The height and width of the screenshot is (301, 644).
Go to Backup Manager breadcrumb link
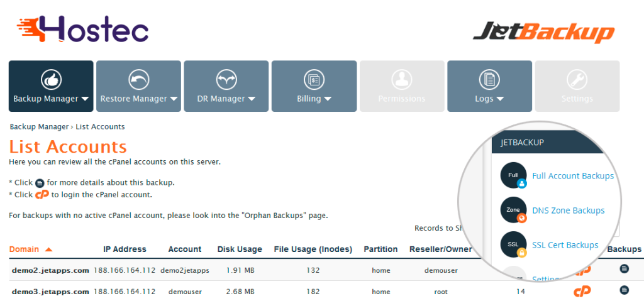pyautogui.click(x=39, y=126)
